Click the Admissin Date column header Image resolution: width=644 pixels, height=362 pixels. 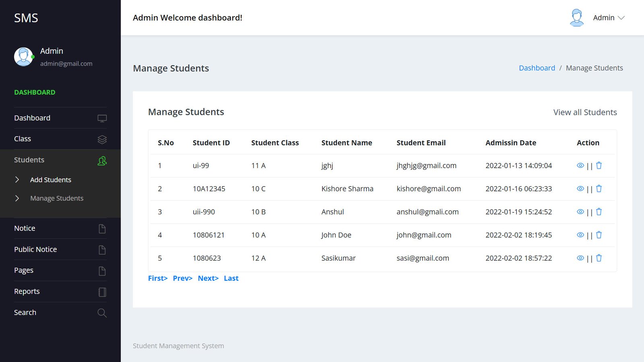tap(511, 143)
